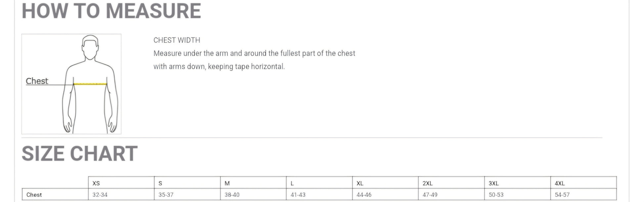Screen dimensions: 644x202
Task: Click the yellow measuring tape line
Action: pos(90,84)
